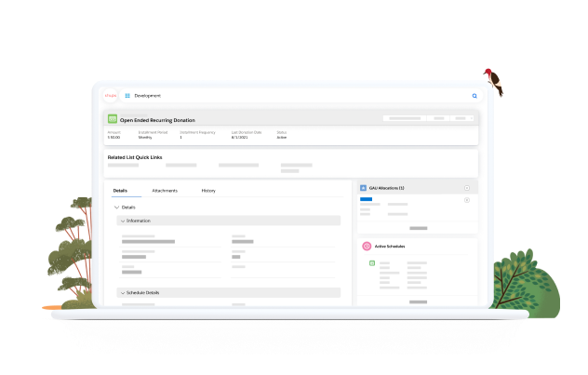Collapse the Schedule Details section
The image size is (588, 375).
pos(228,292)
